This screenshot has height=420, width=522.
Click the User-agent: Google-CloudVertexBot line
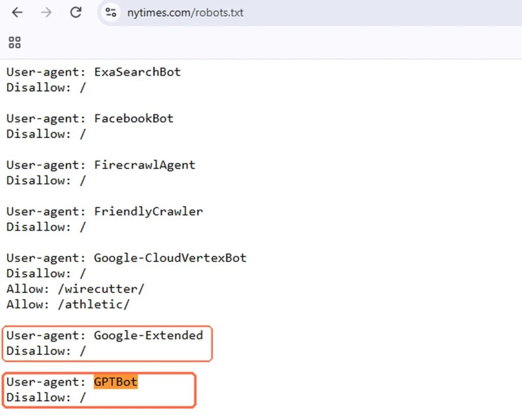(126, 258)
